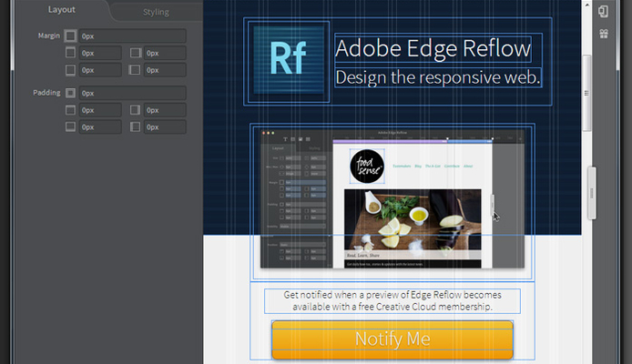Click the gift box icon in right strip

click(x=604, y=34)
